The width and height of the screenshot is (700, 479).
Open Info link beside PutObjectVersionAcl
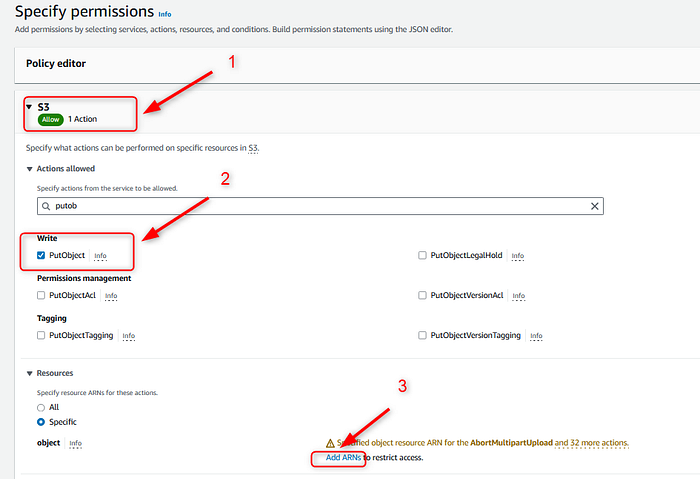pos(519,296)
